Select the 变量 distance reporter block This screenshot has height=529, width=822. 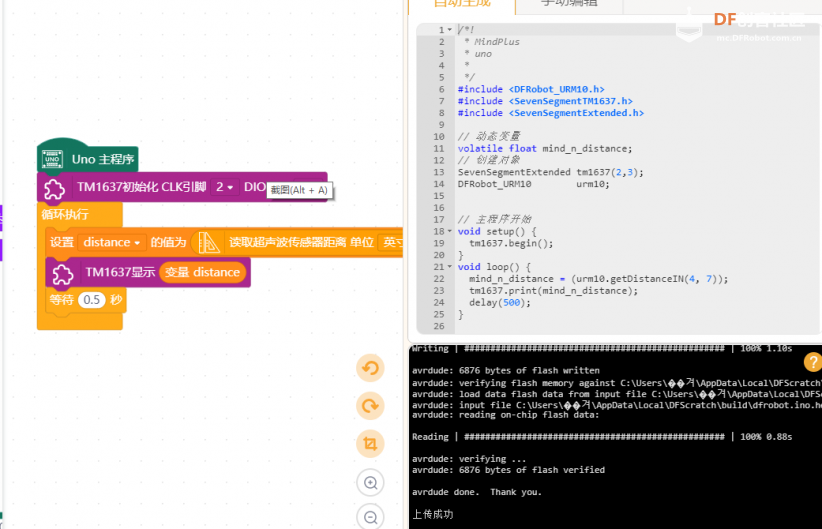tap(202, 272)
